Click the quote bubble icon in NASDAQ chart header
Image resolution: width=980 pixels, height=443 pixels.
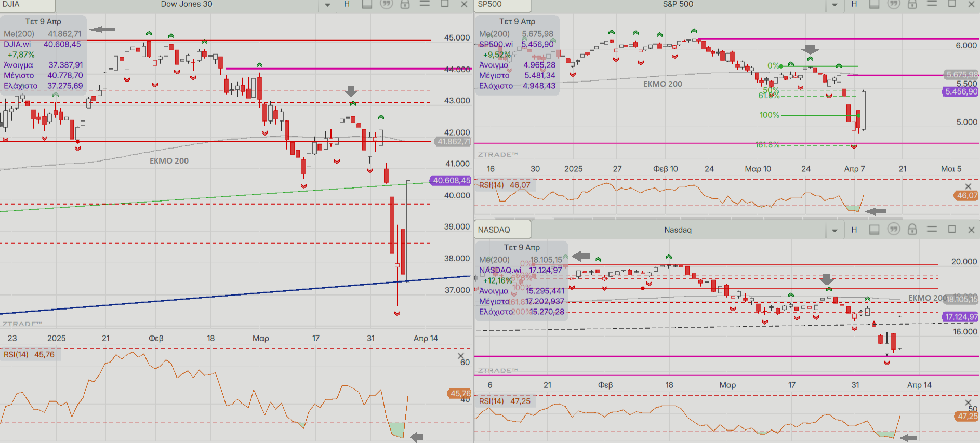(893, 229)
